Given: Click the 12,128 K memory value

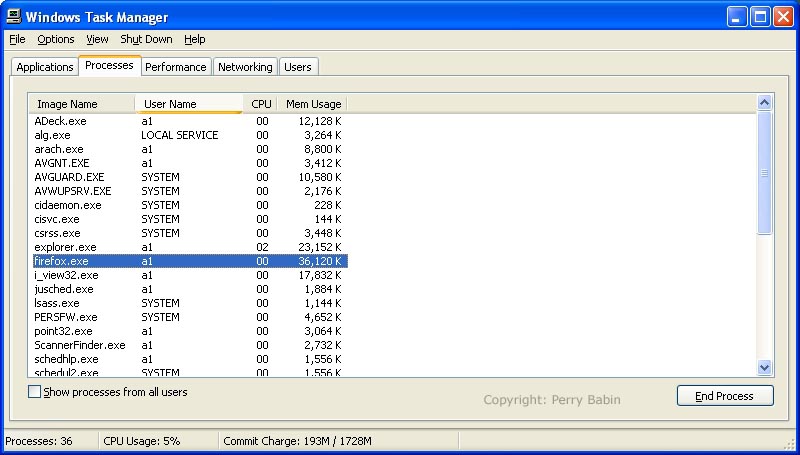Looking at the screenshot, I should point(320,121).
